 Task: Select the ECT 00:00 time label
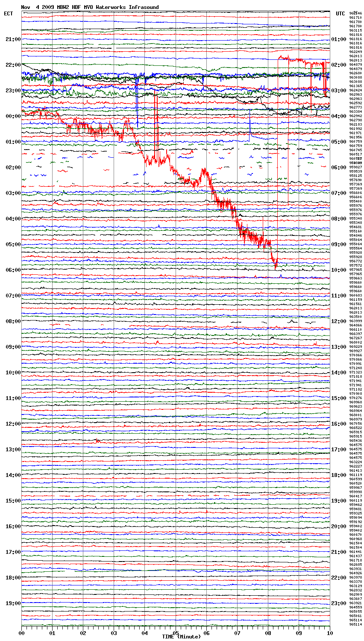tap(13, 116)
